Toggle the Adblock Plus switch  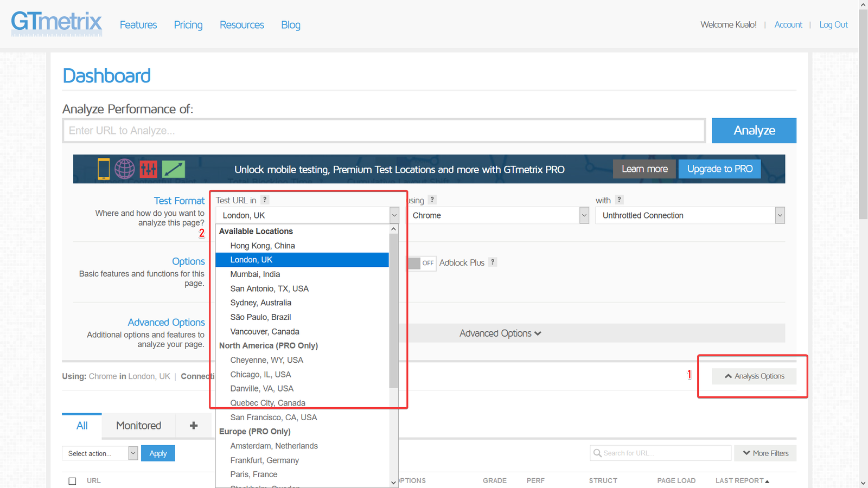tap(422, 263)
